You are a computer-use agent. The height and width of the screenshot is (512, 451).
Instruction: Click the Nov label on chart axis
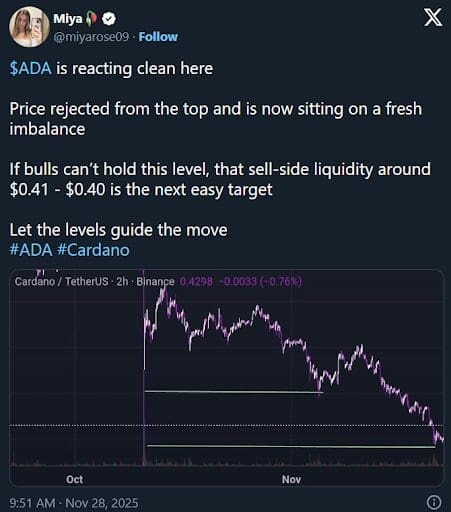[x=291, y=479]
